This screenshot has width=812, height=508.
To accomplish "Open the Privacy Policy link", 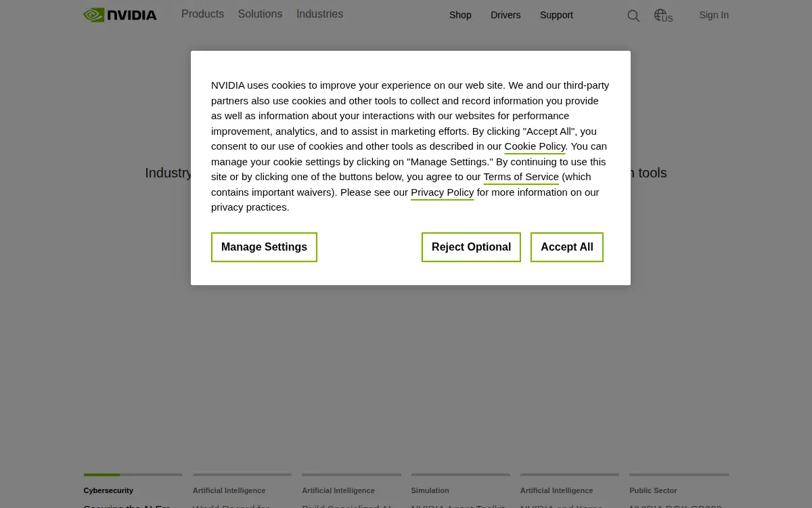I will [x=443, y=192].
